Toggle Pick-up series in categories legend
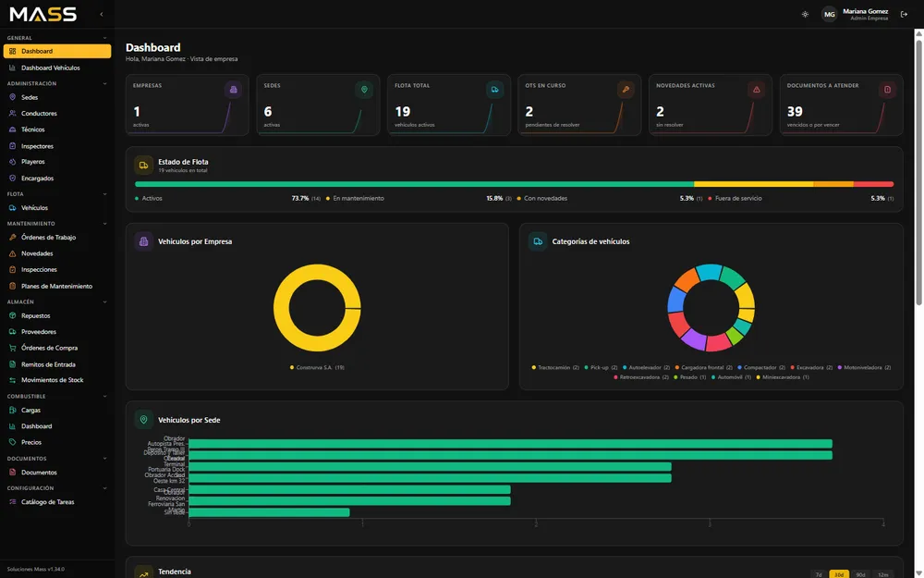 602,367
